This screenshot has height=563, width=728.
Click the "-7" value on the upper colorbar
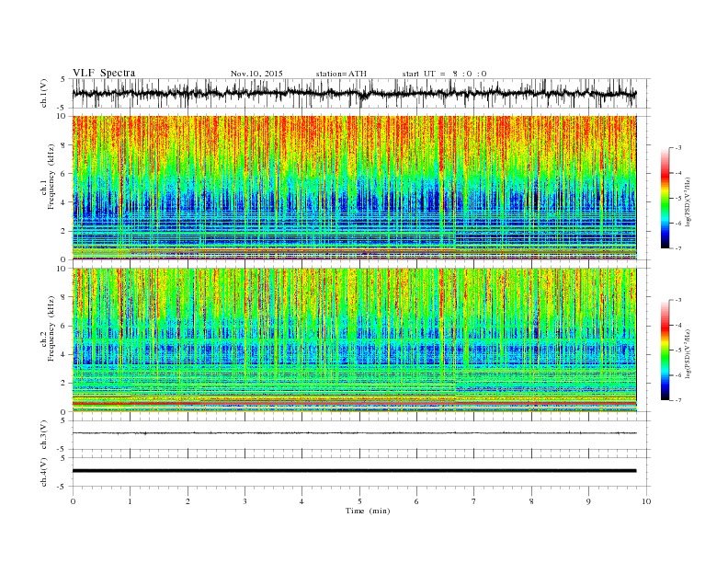point(678,248)
